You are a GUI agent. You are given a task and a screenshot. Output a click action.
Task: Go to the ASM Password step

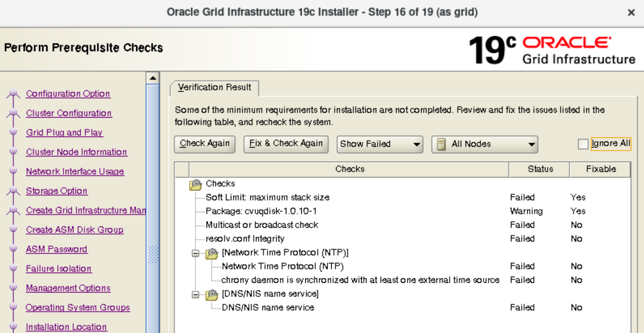[x=57, y=249]
